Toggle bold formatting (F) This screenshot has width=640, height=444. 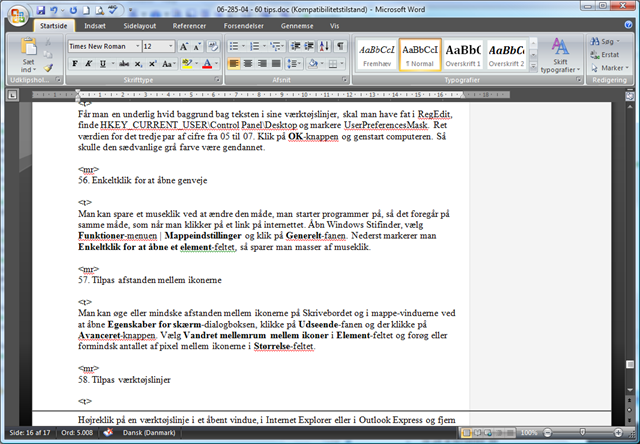(74, 64)
